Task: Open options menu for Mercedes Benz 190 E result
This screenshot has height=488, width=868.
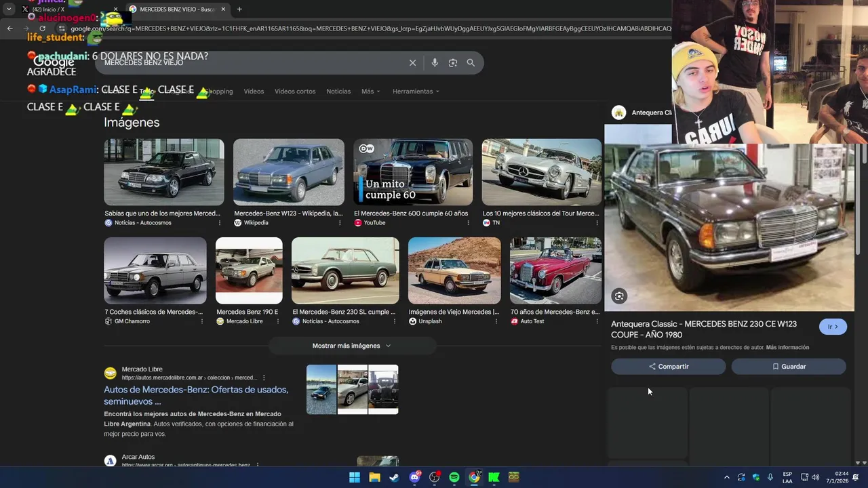Action: coord(278,321)
